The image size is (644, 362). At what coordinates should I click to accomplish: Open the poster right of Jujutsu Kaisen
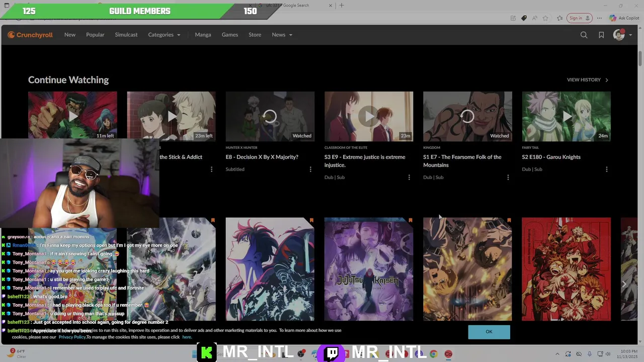467,269
